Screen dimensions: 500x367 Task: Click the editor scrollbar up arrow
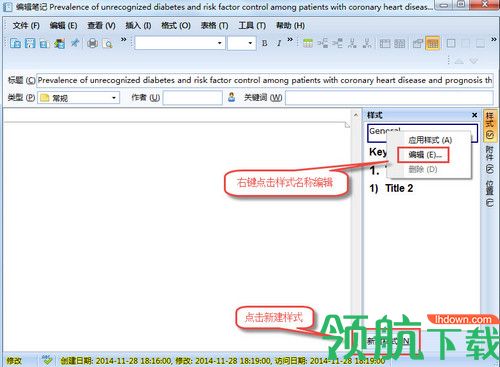356,116
